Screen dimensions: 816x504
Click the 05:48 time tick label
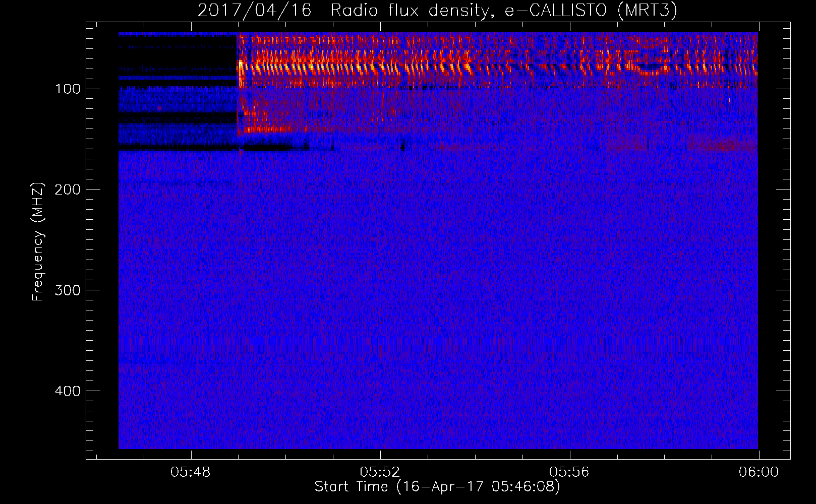pyautogui.click(x=191, y=472)
